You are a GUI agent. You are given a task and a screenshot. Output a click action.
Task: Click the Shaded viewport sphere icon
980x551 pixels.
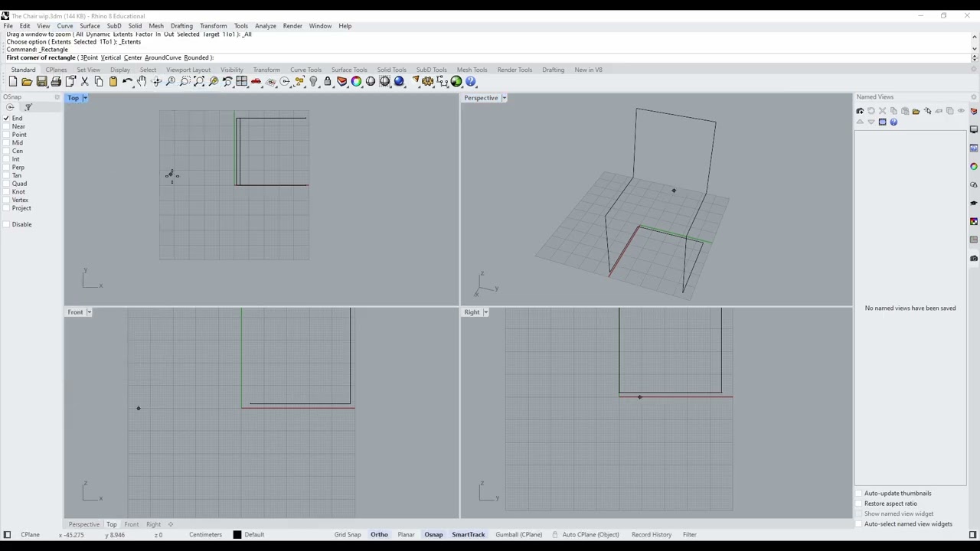pos(371,81)
